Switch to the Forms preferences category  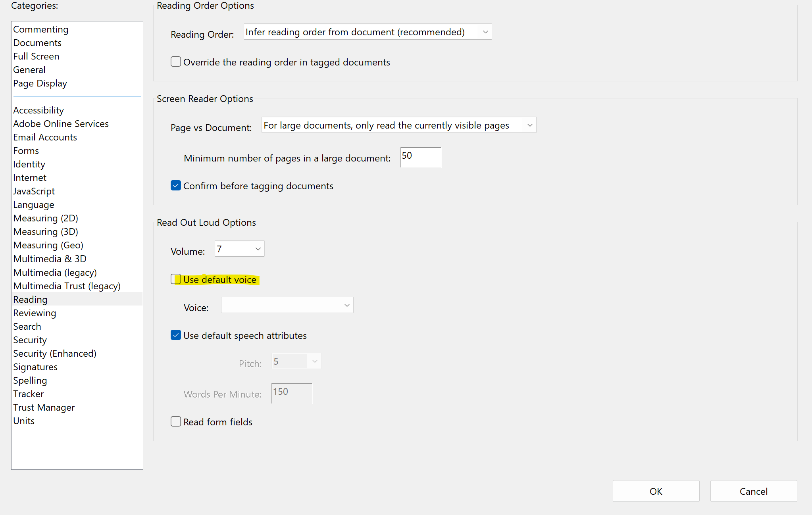pos(26,150)
